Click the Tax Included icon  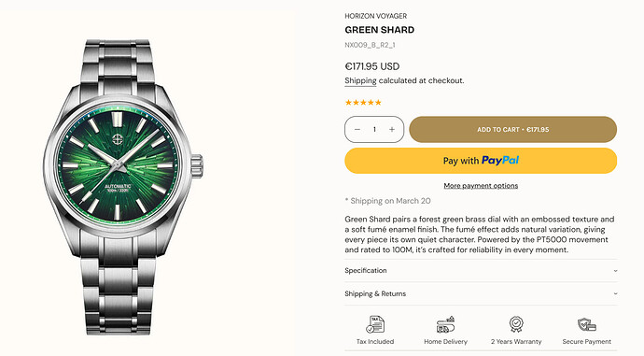click(x=375, y=324)
